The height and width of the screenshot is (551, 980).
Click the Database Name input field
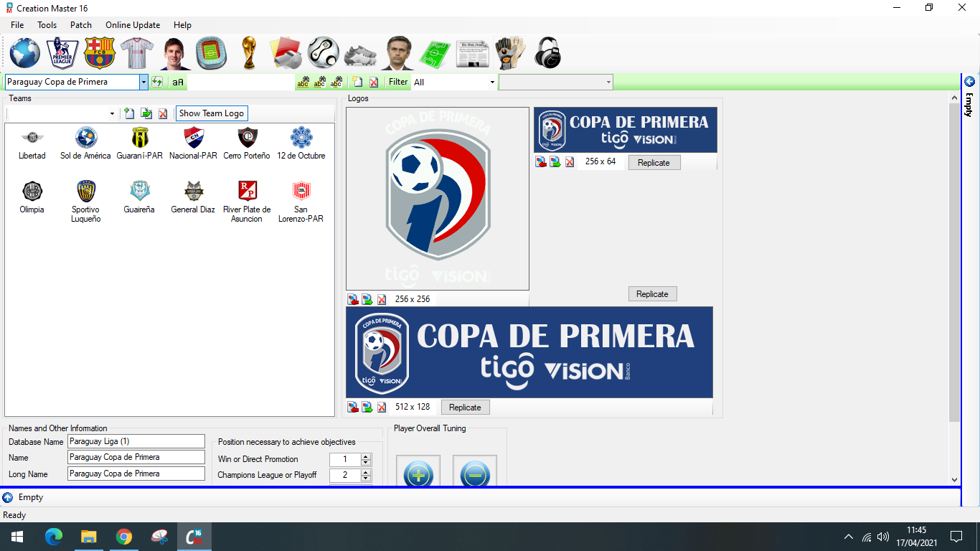tap(136, 441)
